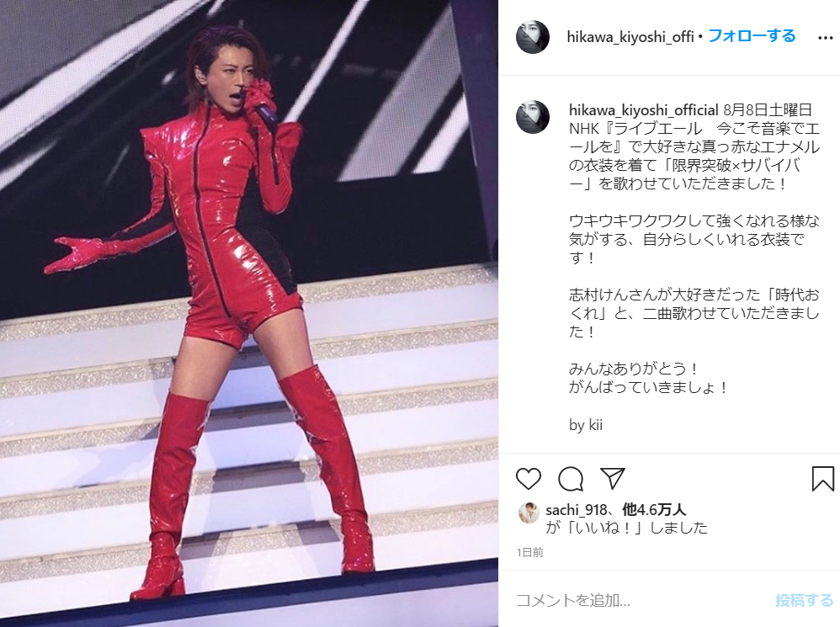
Task: View the 他4.6万人 likes list
Action: [654, 510]
